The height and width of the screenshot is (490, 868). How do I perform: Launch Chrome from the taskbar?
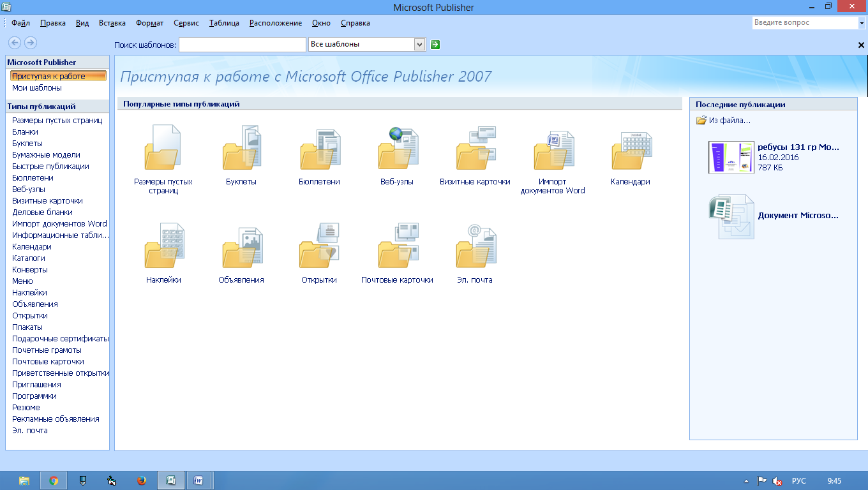click(54, 480)
